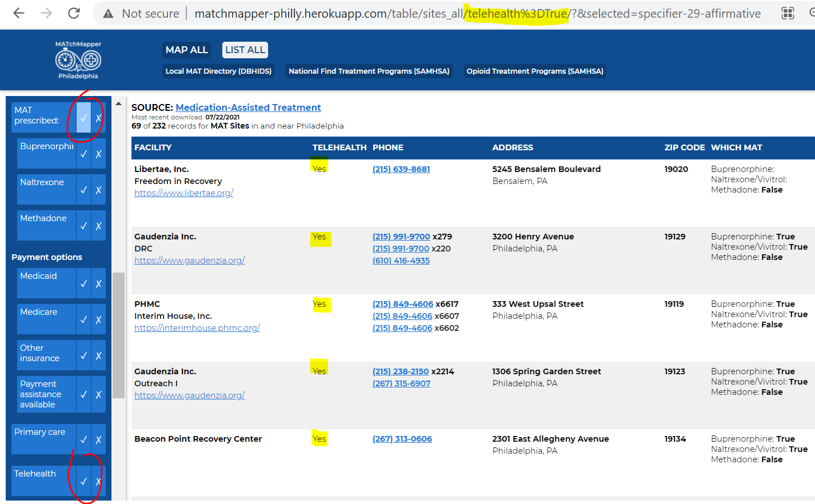Select Methadone X exclusion filter

point(98,226)
